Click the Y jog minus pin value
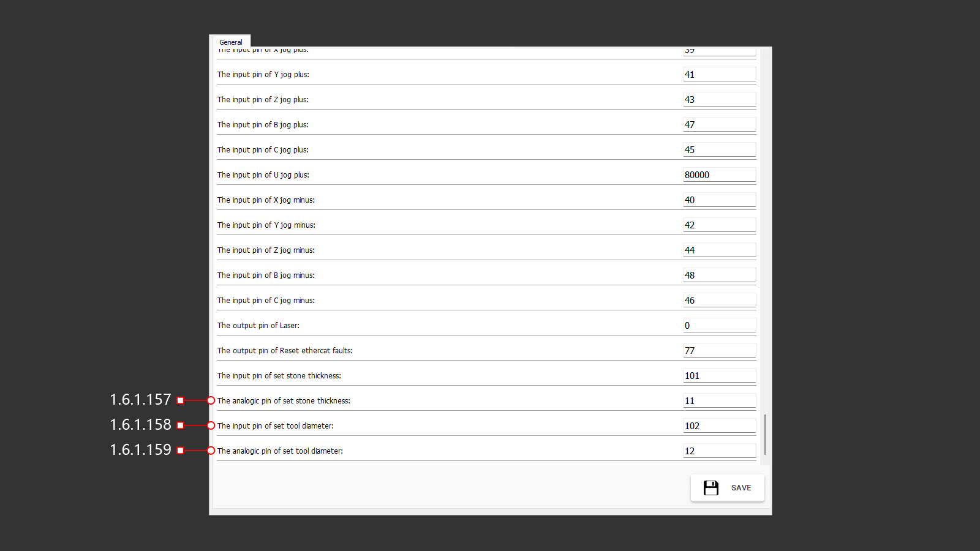 coord(718,225)
